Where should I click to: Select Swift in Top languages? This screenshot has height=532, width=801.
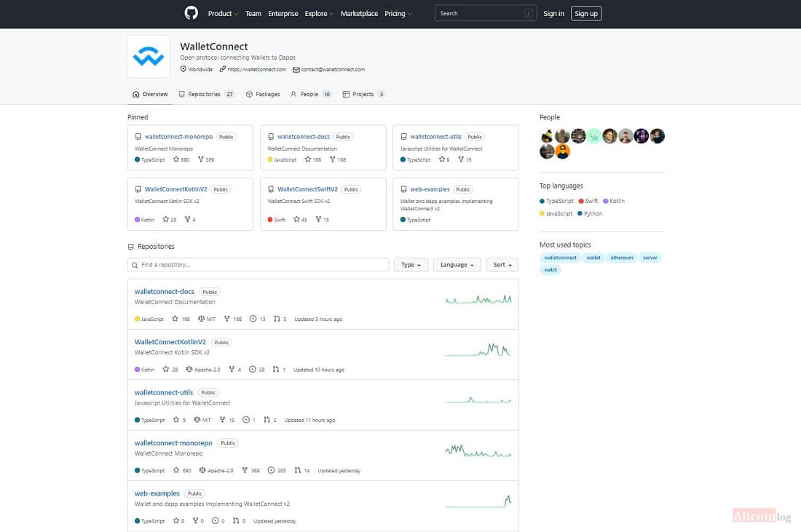pyautogui.click(x=588, y=201)
